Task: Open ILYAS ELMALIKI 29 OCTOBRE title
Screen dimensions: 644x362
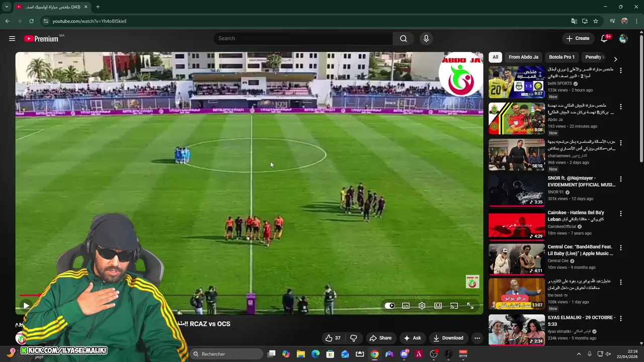Action: pyautogui.click(x=582, y=321)
